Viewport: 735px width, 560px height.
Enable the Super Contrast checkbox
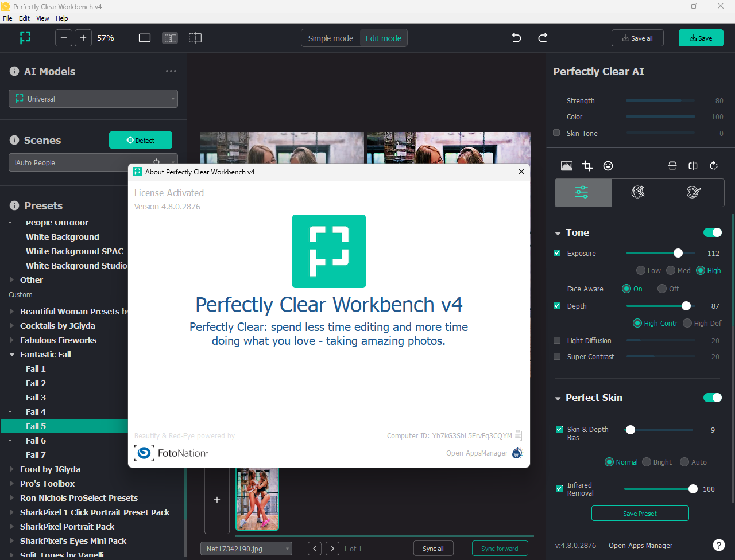point(557,356)
